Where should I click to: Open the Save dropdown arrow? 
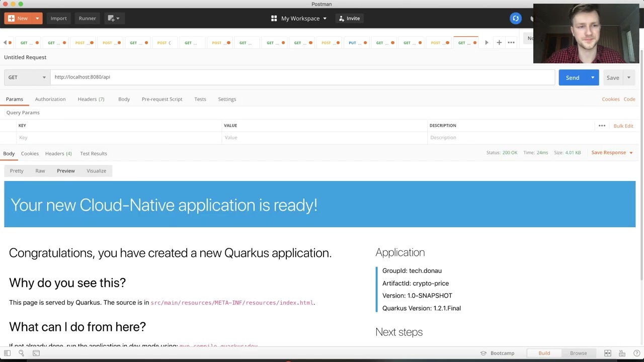click(x=628, y=77)
